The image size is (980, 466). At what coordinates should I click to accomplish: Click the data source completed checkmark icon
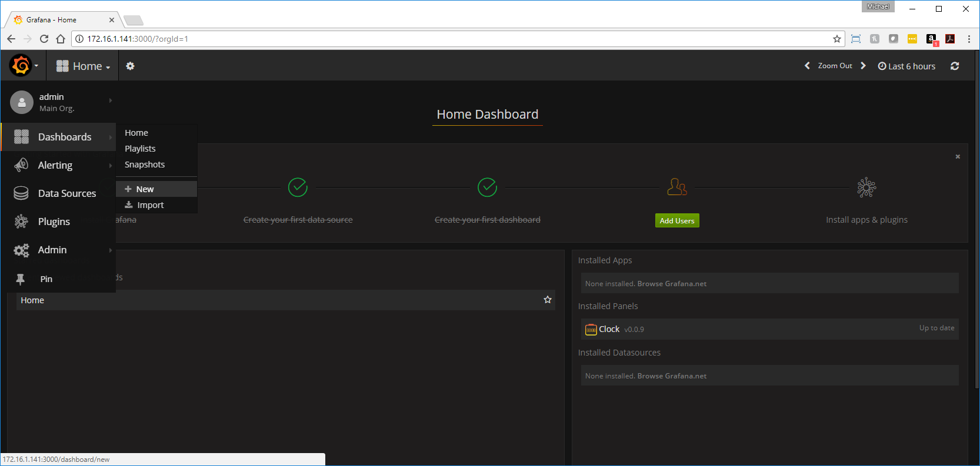(298, 187)
